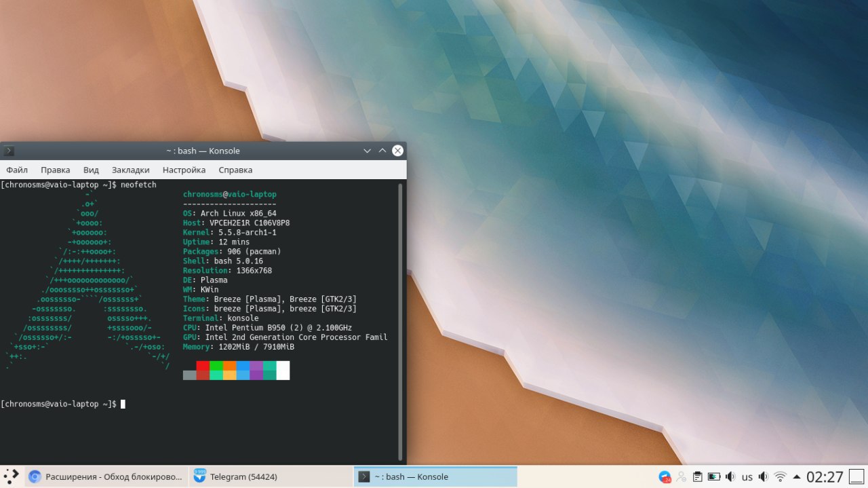
Task: Click the 'chronosms@vaio-laptop' neofetch header
Action: tap(230, 194)
